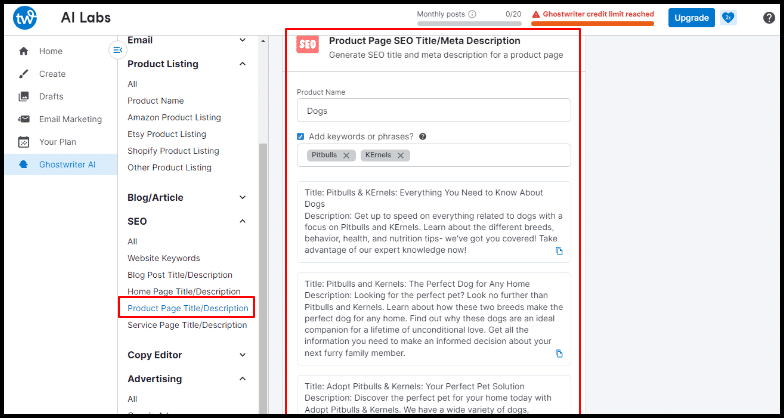Select Other Product Listing template

(169, 168)
